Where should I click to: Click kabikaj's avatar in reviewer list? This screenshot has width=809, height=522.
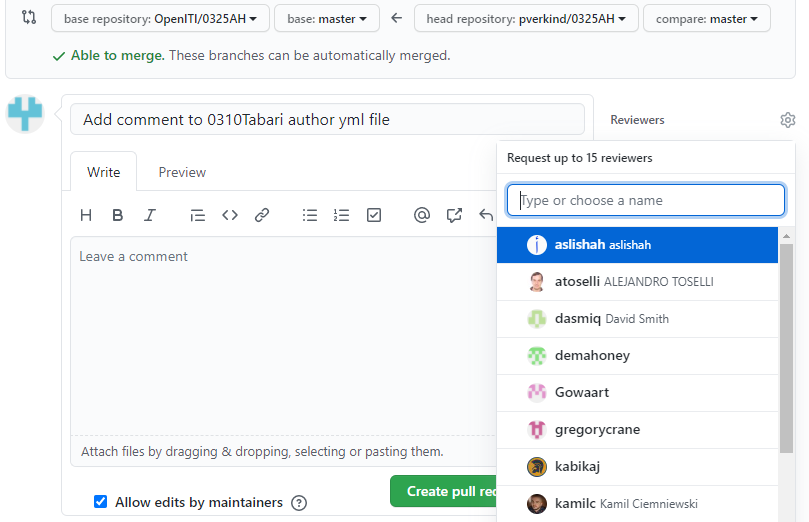(537, 467)
